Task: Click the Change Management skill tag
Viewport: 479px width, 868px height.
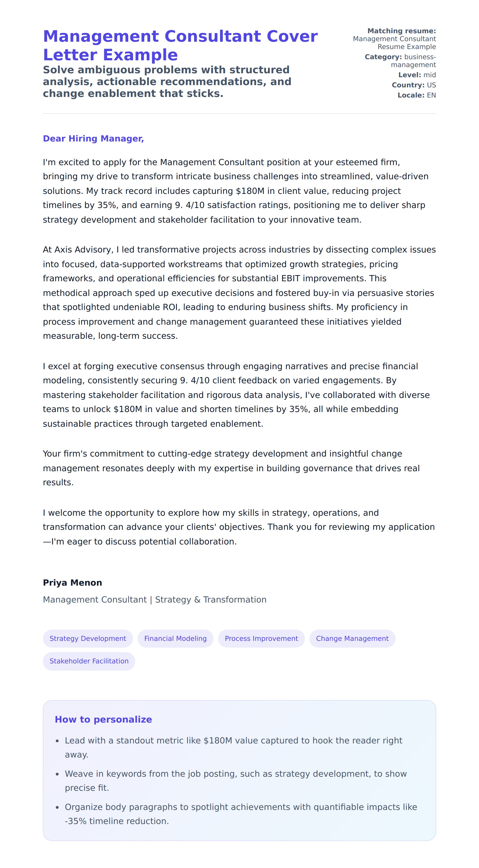Action: tap(352, 639)
